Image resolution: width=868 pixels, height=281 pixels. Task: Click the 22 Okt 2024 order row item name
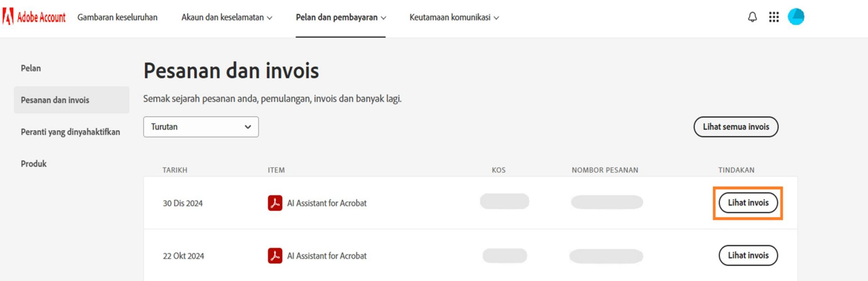(x=327, y=256)
